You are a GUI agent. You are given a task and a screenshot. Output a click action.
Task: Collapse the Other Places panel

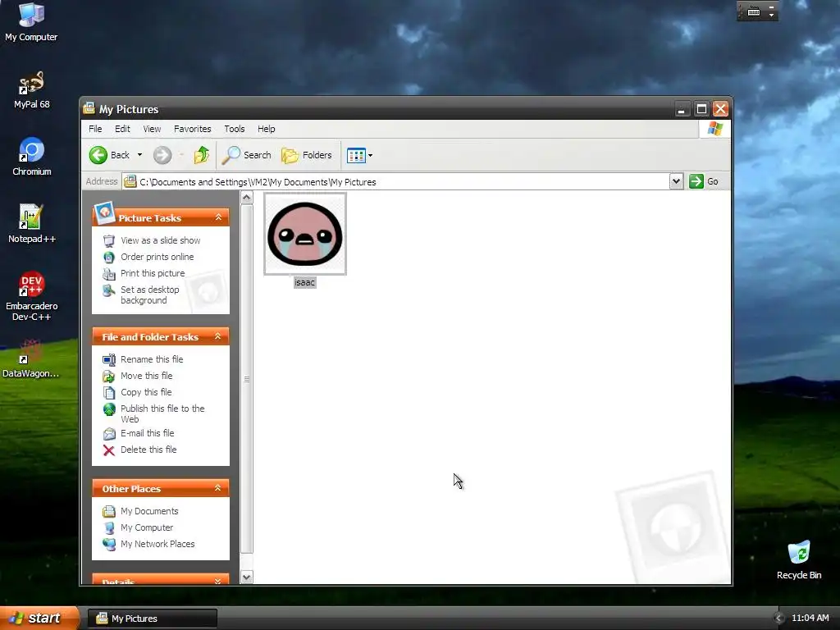[x=218, y=488]
